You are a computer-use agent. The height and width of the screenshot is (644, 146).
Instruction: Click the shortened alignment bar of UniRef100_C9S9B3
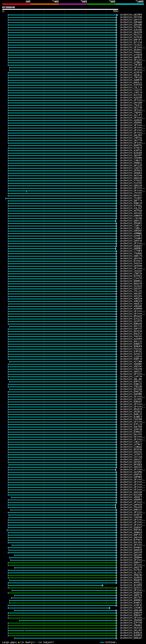pos(59,608)
